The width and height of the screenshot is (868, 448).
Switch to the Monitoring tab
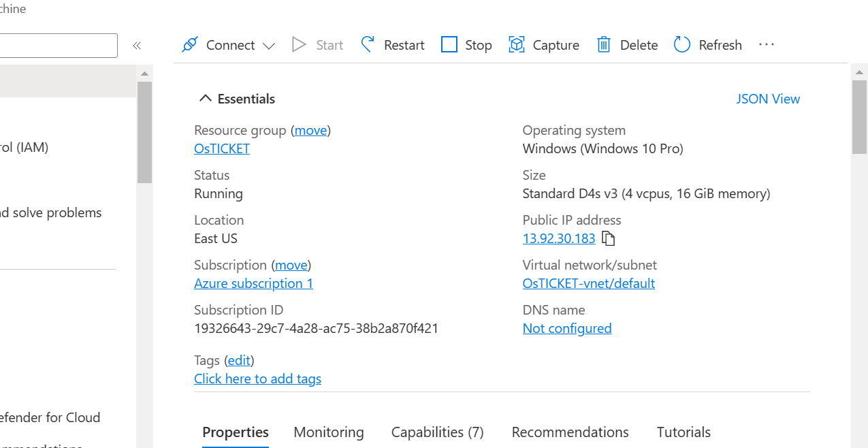329,432
